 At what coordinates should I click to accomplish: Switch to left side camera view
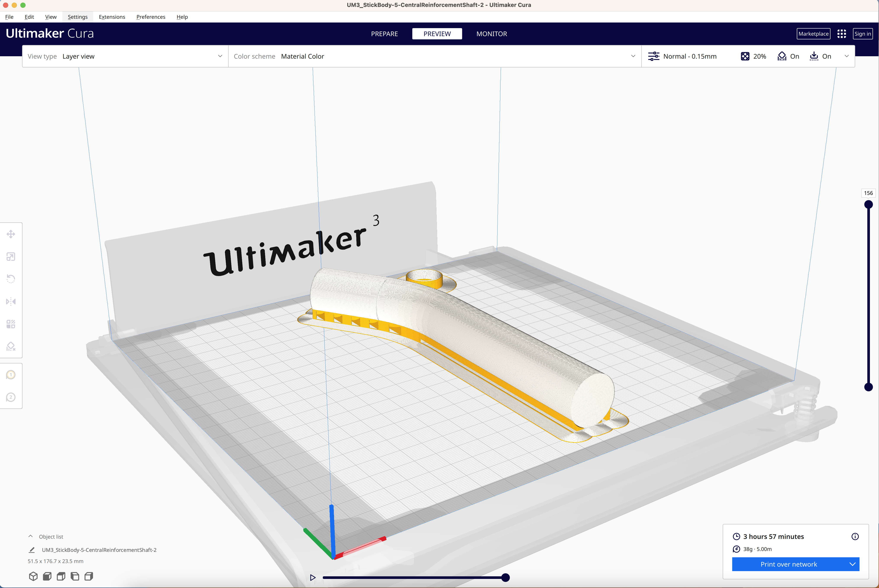pyautogui.click(x=75, y=576)
